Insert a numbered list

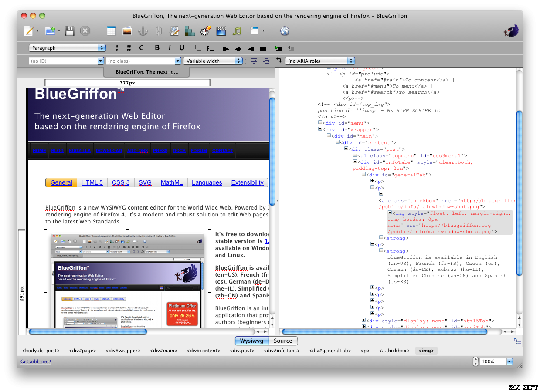(x=210, y=48)
